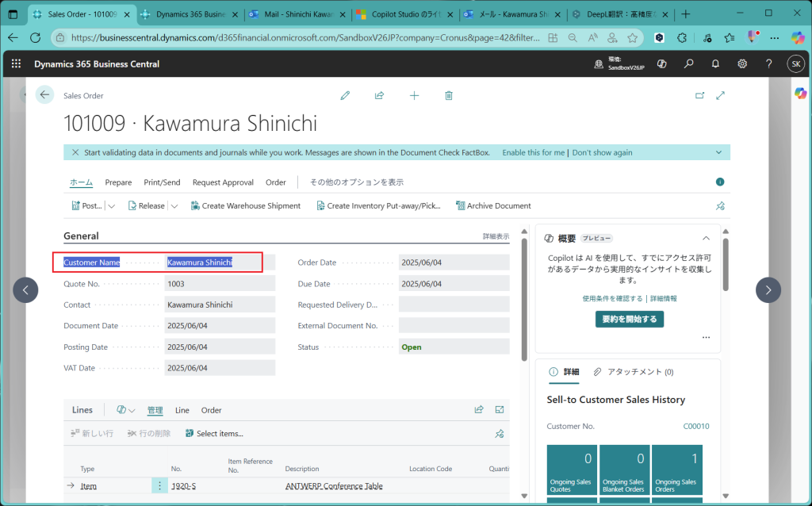Expand the notification bar chevron

click(x=718, y=152)
